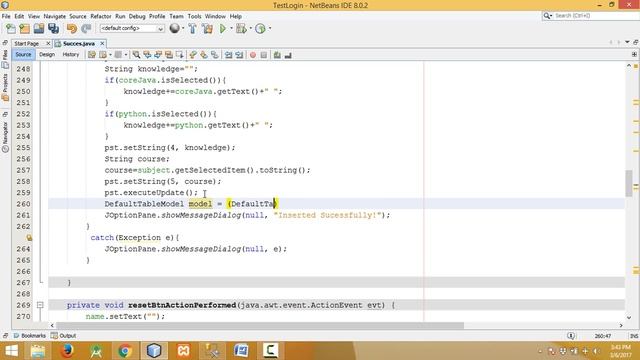The height and width of the screenshot is (360, 640).
Task: Click the Stop Macro Recording icon
Action: [x=264, y=55]
